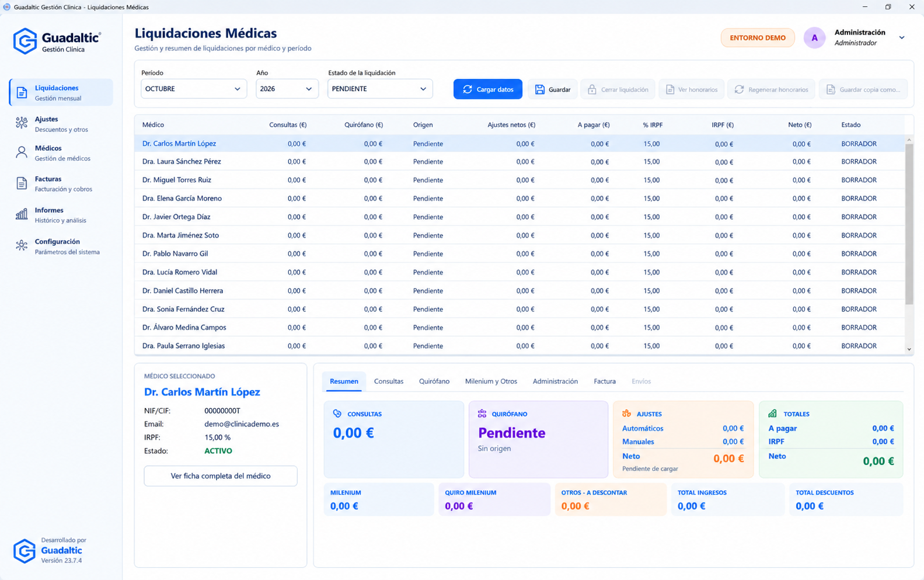
Task: Click the Dra. Elena García Moreno row
Action: pyautogui.click(x=519, y=199)
